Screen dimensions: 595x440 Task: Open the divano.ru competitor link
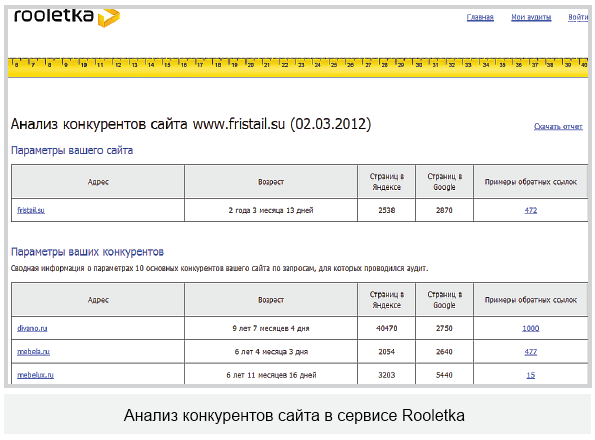pos(32,328)
